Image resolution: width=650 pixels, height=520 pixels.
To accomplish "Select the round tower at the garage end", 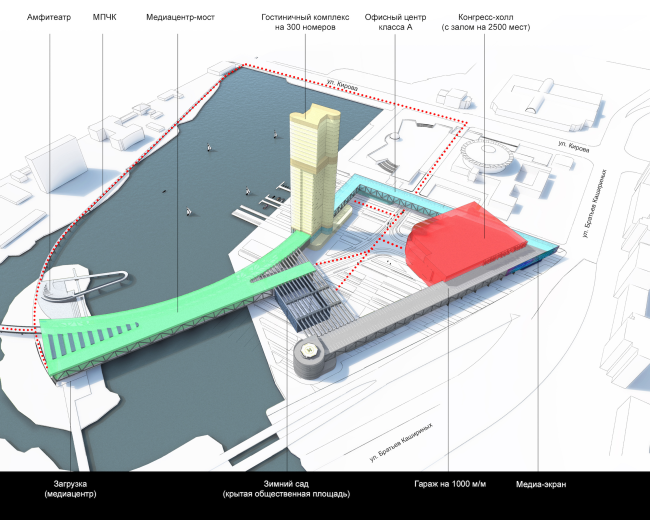I will (312, 353).
